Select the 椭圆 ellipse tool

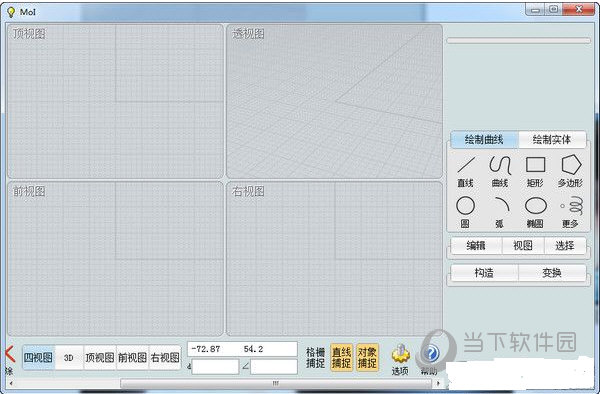pos(535,212)
